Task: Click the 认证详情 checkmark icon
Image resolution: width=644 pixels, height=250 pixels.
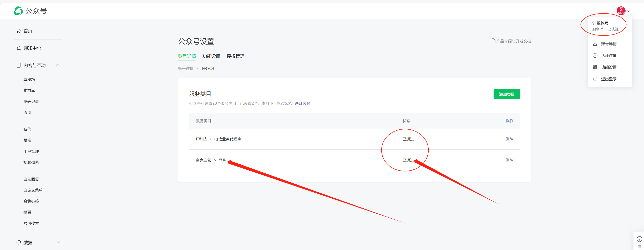Action: [x=595, y=56]
